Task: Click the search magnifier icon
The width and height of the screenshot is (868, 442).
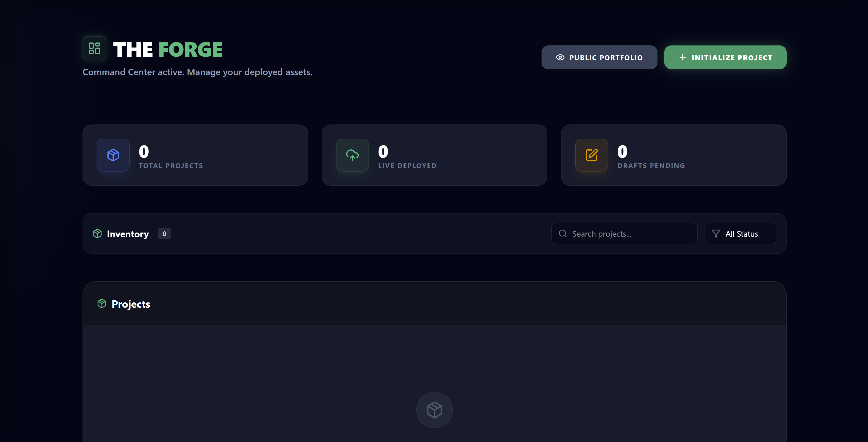Action: (x=563, y=233)
